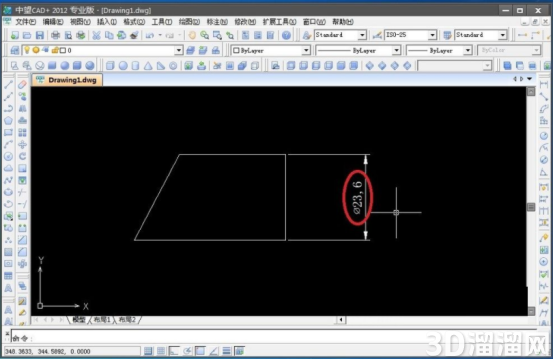
Task: Switch to the 模型 (Model) tab
Action: pyautogui.click(x=79, y=320)
